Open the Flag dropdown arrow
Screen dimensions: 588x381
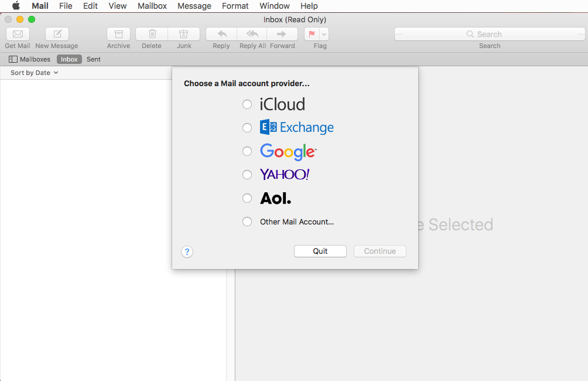pyautogui.click(x=324, y=34)
